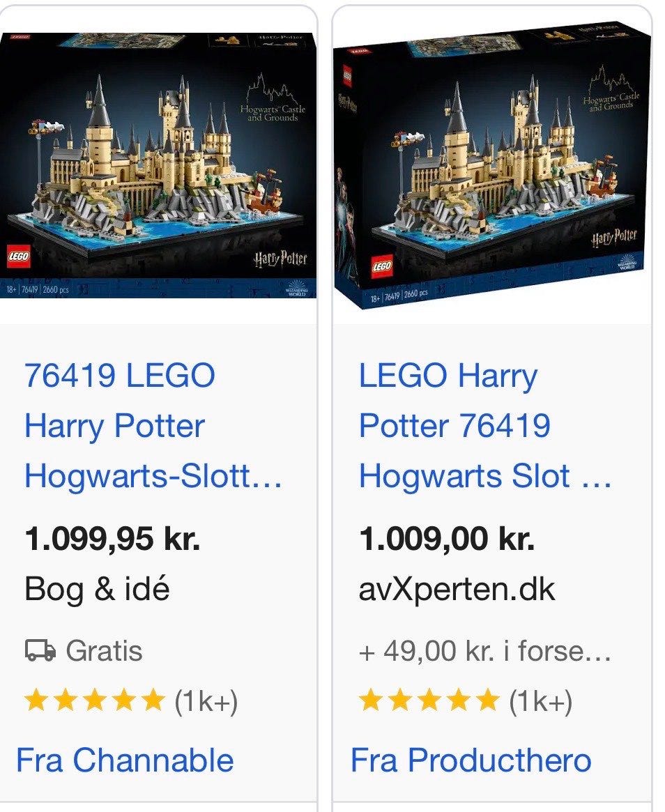Image resolution: width=665 pixels, height=812 pixels.
Task: Open the Bog & idé product image
Action: 158,166
